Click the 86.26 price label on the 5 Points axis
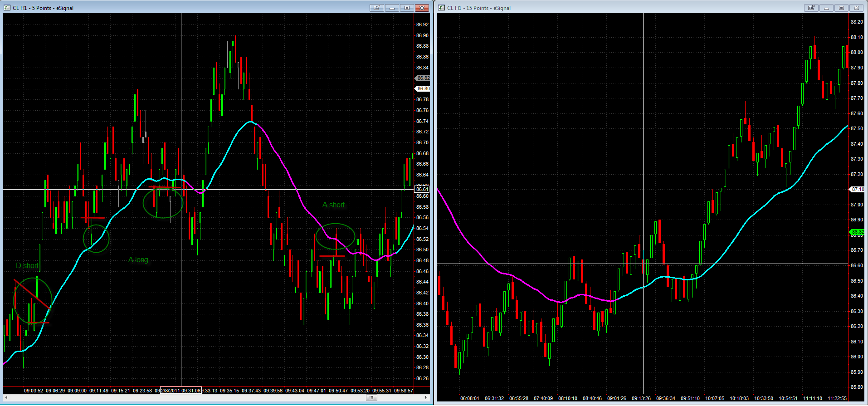This screenshot has width=868, height=406. point(422,378)
